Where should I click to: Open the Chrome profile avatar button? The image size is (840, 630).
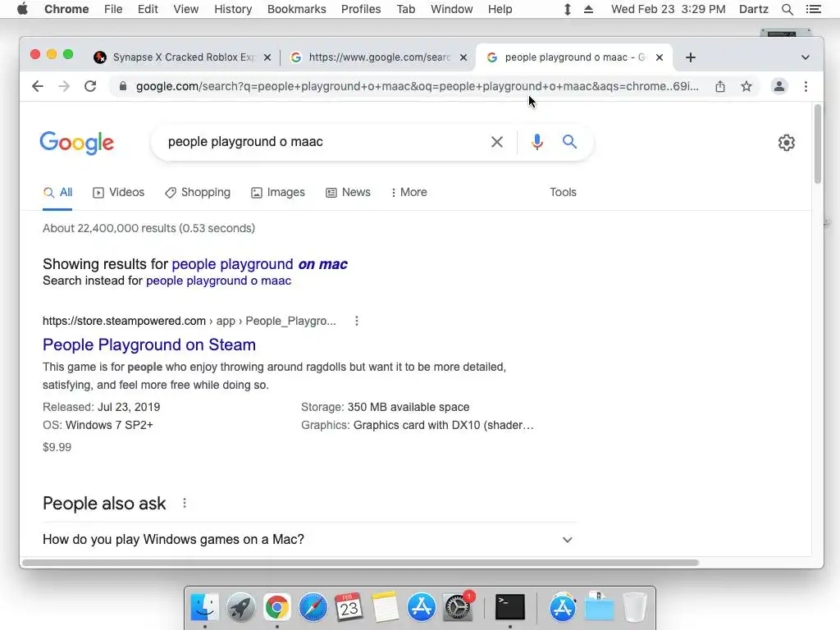coord(779,86)
